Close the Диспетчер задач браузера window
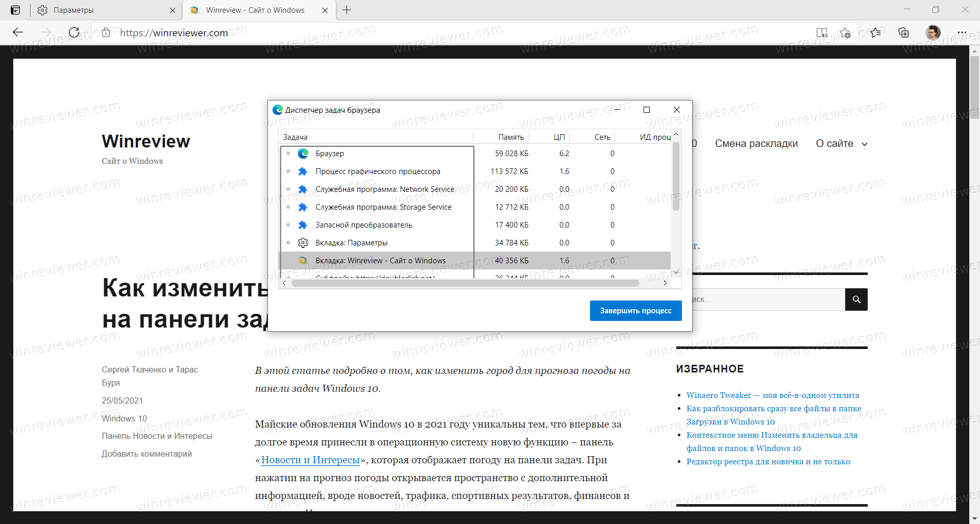980x524 pixels. pos(677,110)
